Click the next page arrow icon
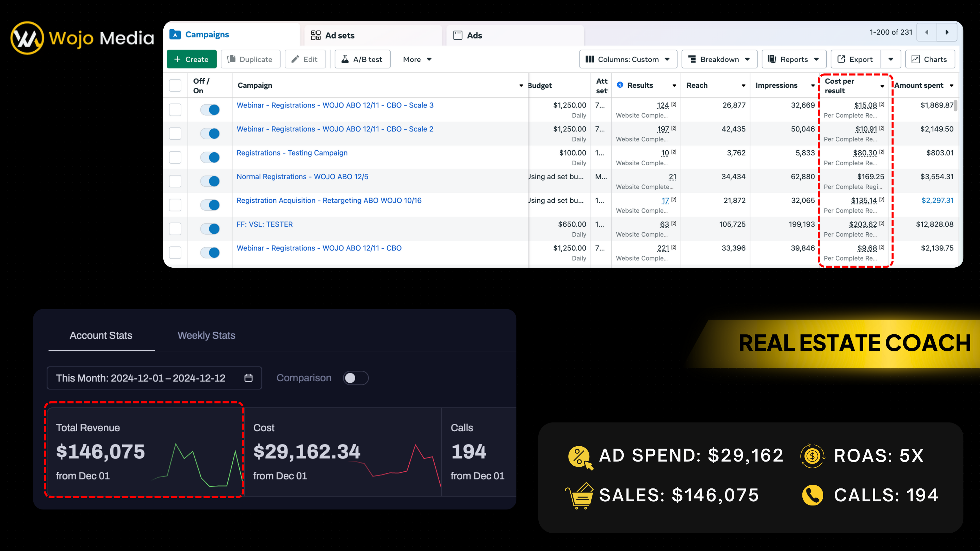 947,32
